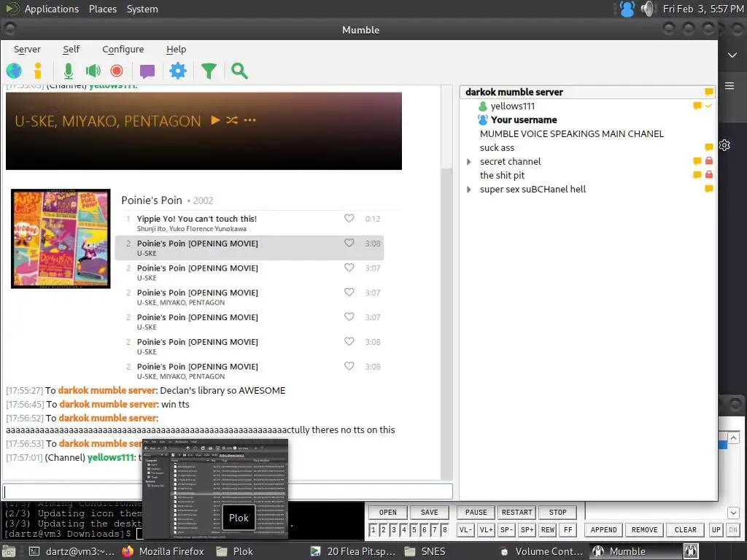
Task: Click red lock icon on the shit pit
Action: pyautogui.click(x=709, y=175)
